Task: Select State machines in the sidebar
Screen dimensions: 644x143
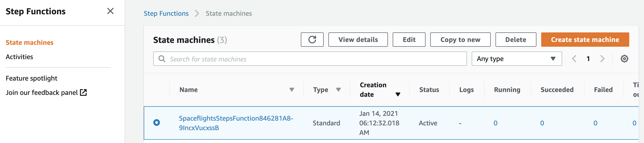Action: (x=30, y=43)
